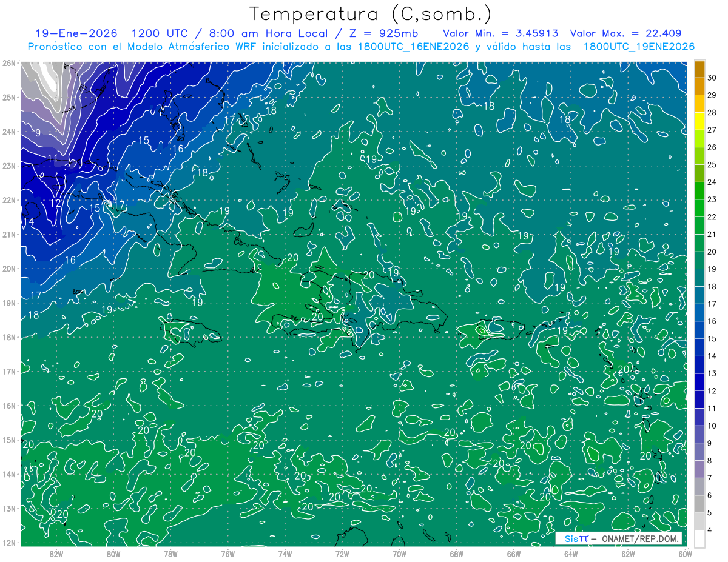Click the "22" label on the color scale
This screenshot has height=562, width=728.
pyautogui.click(x=712, y=217)
